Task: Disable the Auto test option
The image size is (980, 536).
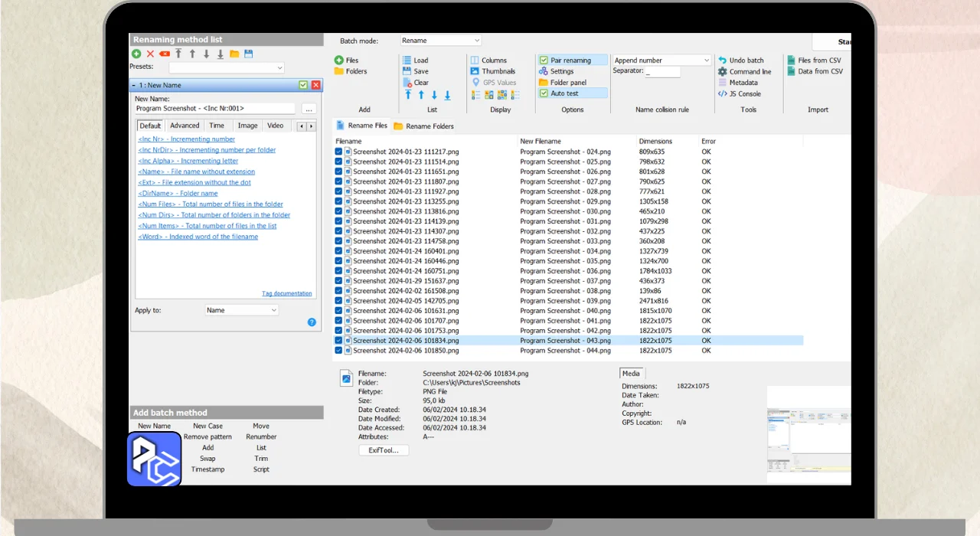Action: pyautogui.click(x=544, y=93)
